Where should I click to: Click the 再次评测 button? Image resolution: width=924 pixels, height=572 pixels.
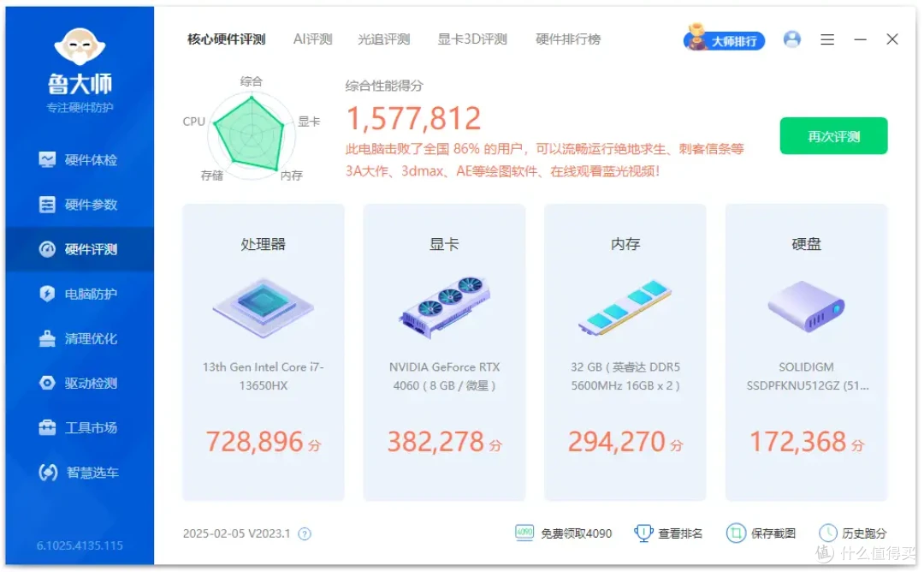click(x=834, y=136)
